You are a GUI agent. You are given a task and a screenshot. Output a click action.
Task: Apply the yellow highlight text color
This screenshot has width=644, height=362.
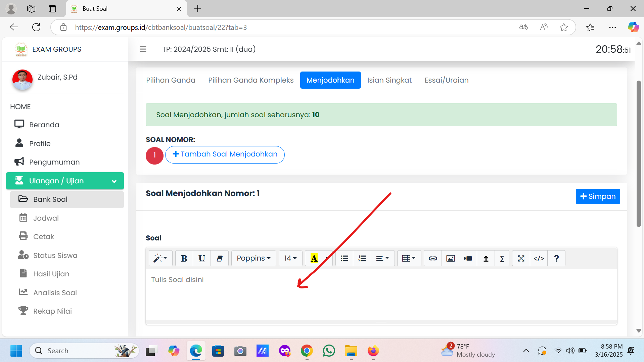point(314,258)
